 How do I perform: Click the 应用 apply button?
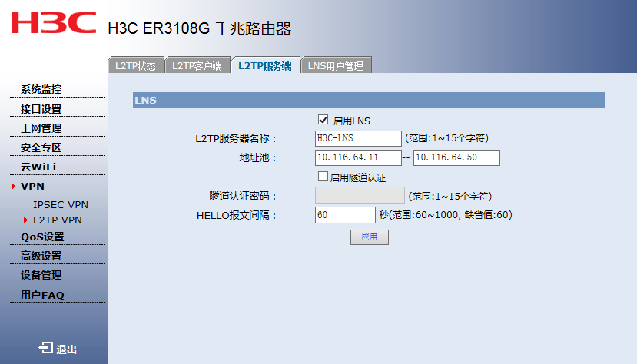coord(370,237)
